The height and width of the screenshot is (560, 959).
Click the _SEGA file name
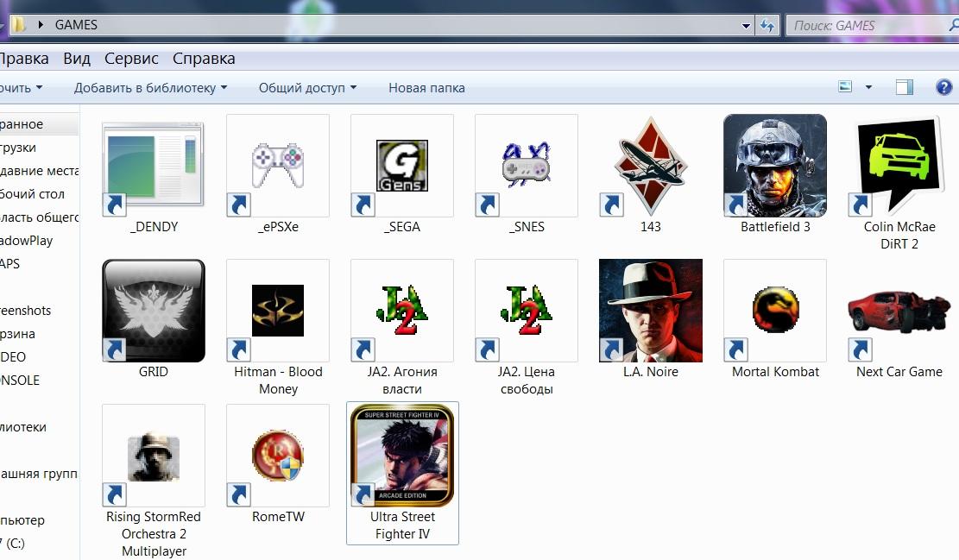click(402, 227)
